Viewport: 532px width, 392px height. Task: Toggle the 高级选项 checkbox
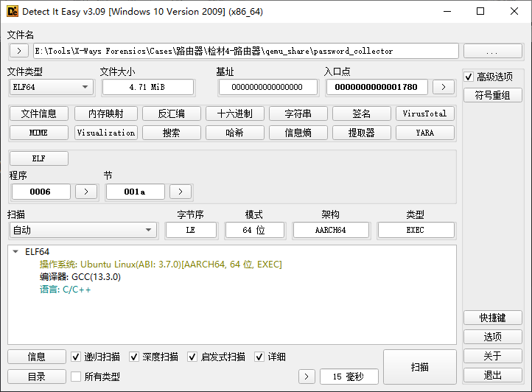click(469, 77)
